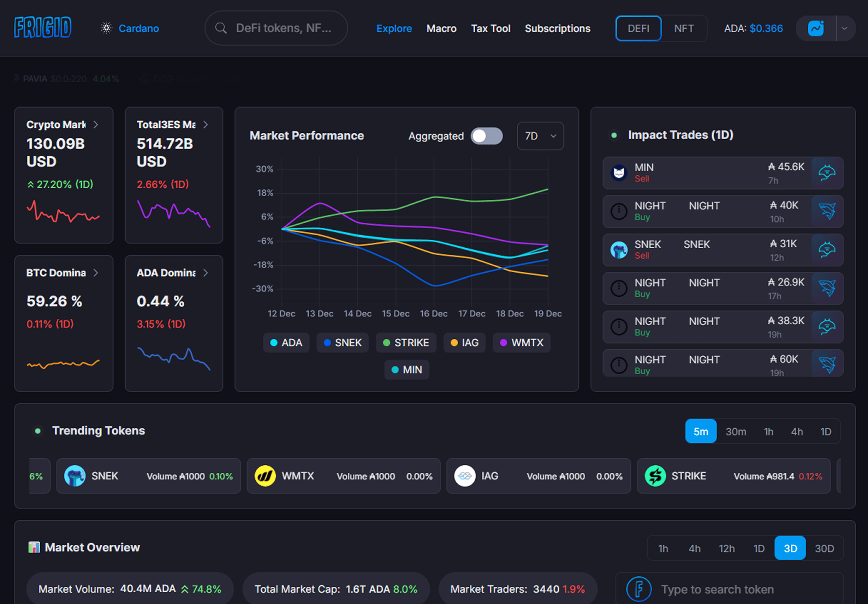The image size is (868, 604).
Task: Click the FRIGID logo
Action: 43,28
